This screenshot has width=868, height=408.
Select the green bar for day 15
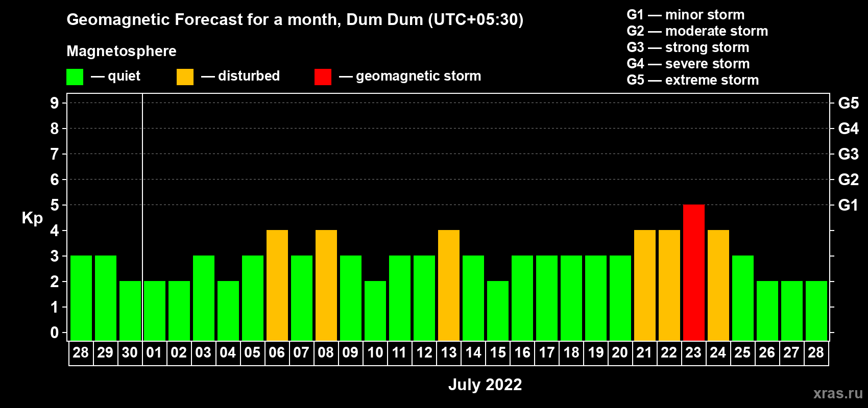497,311
